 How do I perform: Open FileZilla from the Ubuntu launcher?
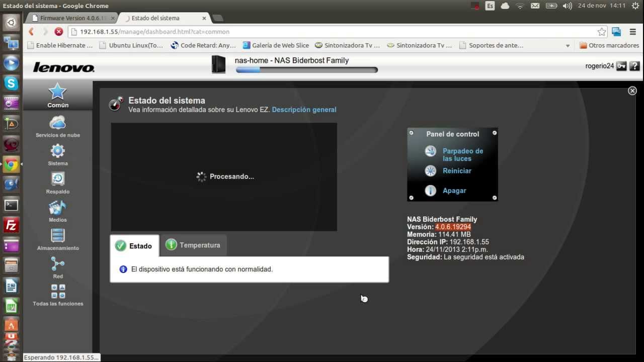coord(11,225)
